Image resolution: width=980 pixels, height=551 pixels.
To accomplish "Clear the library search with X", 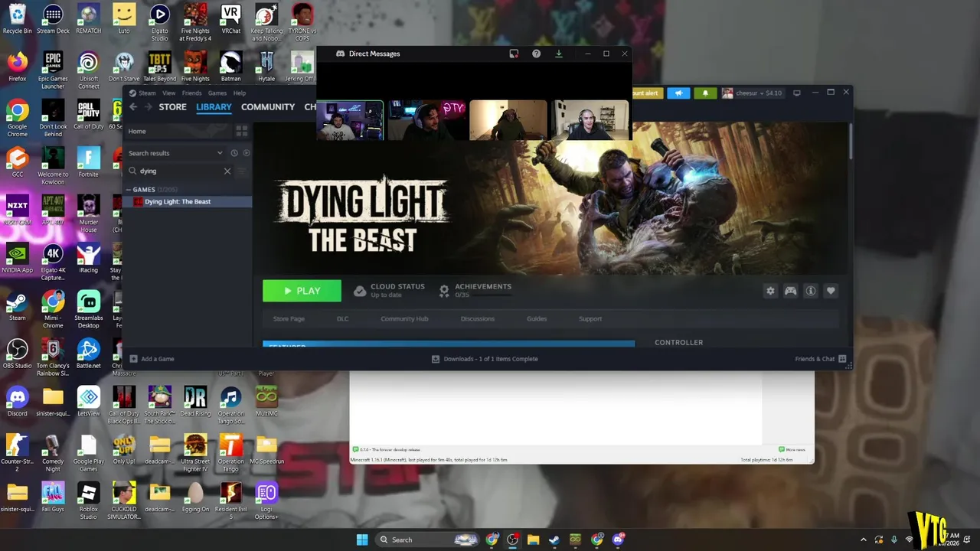I will pos(227,171).
